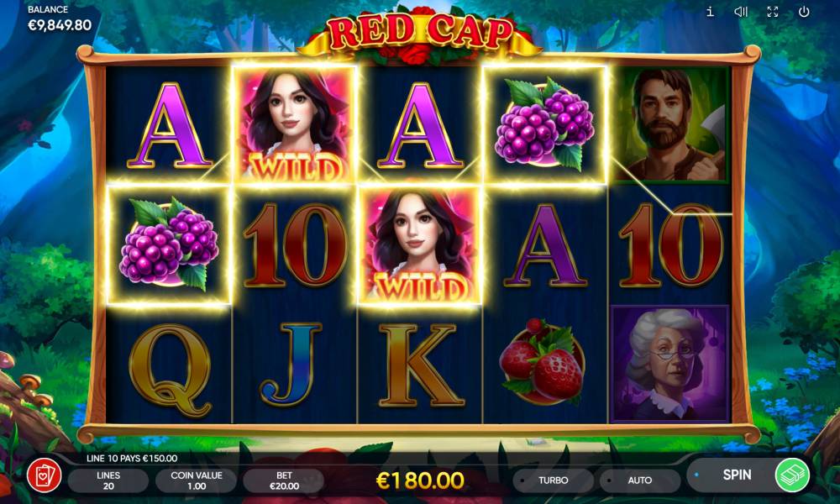Click the power exit icon
The image size is (840, 504).
pos(804,12)
